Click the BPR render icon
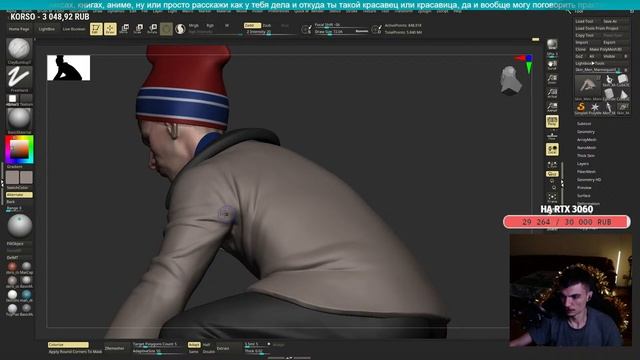This screenshot has width=640, height=360. pyautogui.click(x=552, y=44)
